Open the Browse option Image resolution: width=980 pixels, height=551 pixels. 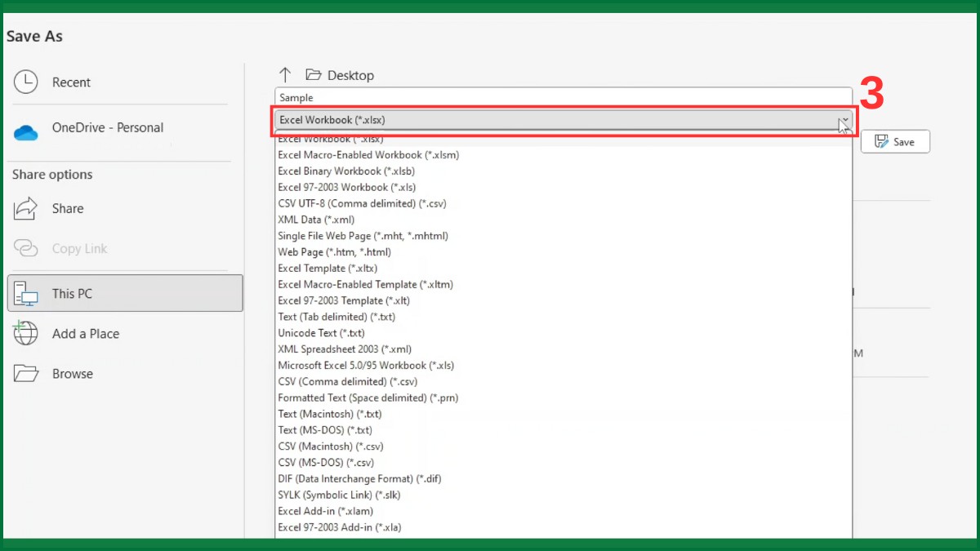click(x=73, y=373)
